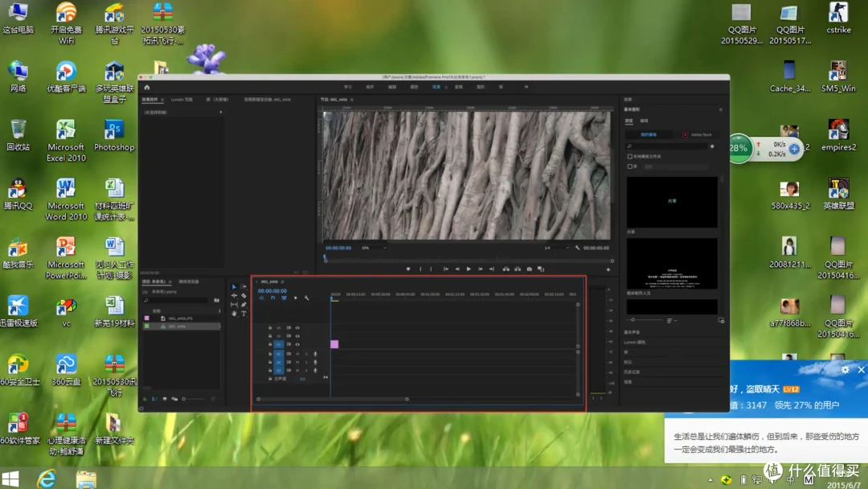The width and height of the screenshot is (868, 489).
Task: Toggle the top video track eye visibility
Action: click(297, 328)
